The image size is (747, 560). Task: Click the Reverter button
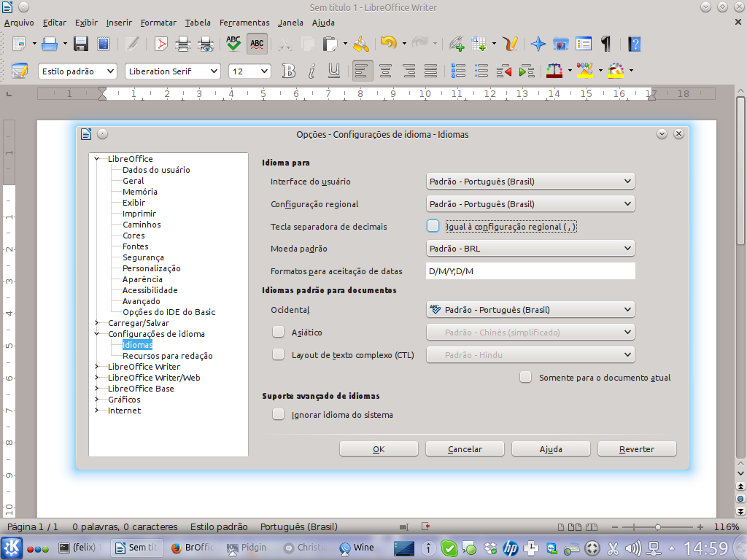pyautogui.click(x=637, y=448)
